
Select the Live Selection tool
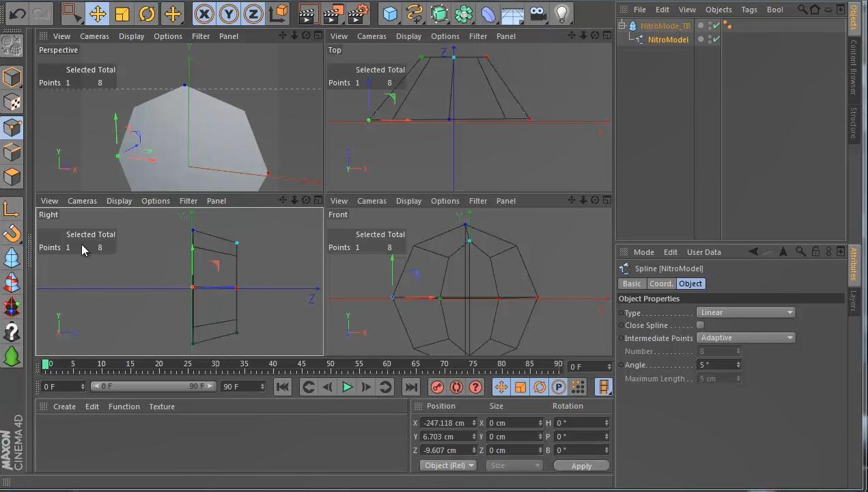tap(72, 13)
